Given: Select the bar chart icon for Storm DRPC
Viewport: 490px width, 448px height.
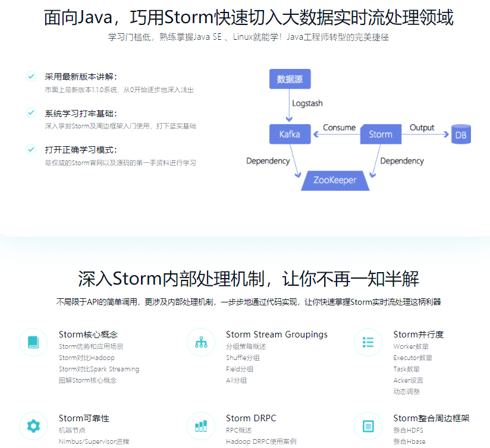Looking at the screenshot, I should point(201,426).
